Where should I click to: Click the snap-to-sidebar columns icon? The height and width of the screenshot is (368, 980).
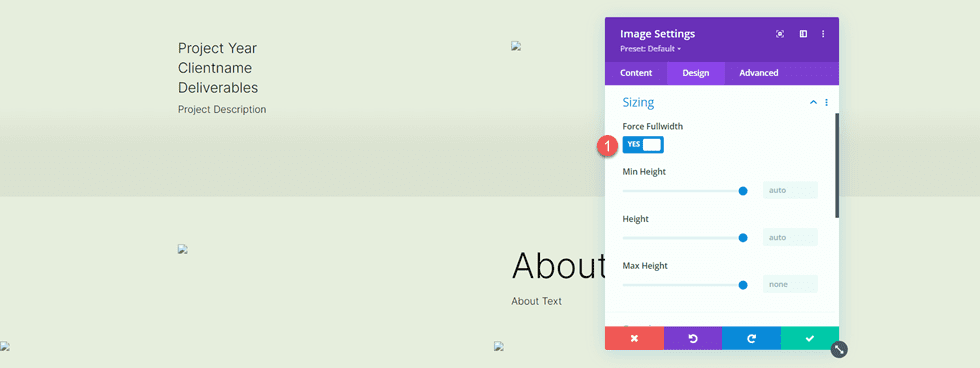coord(803,34)
